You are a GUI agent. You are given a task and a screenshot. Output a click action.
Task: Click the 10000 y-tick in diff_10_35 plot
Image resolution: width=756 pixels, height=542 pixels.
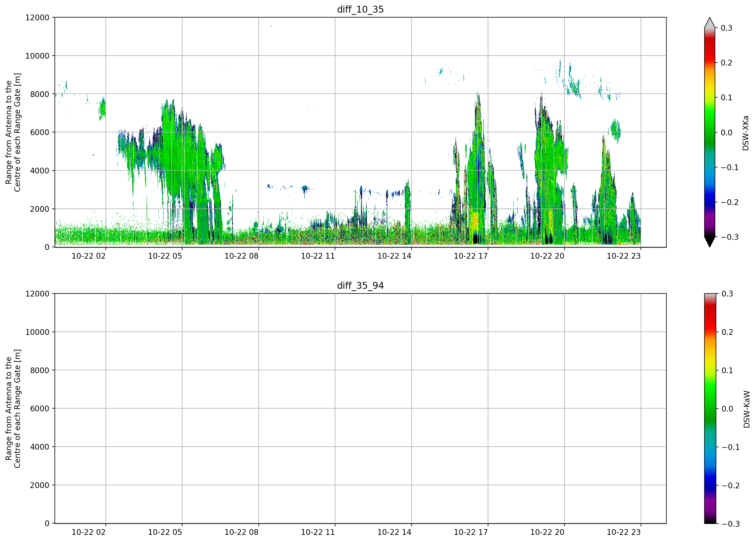37,56
